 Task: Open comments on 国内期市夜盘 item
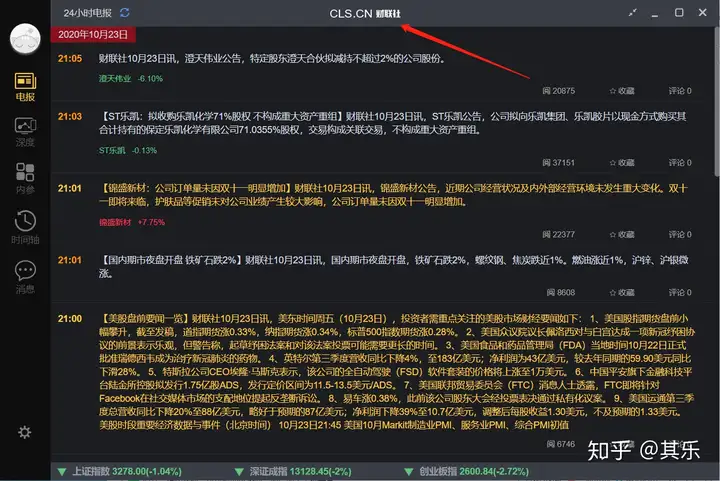point(680,292)
